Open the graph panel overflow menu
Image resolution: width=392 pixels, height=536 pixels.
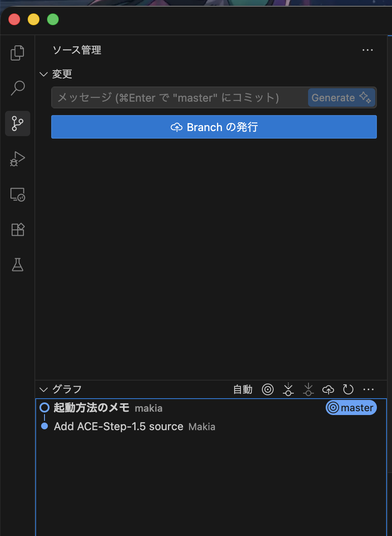point(368,389)
